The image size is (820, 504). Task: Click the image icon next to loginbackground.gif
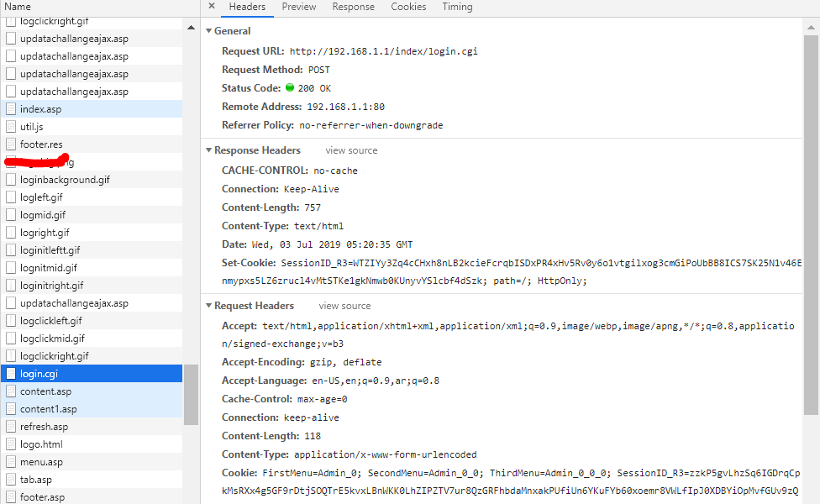11,179
